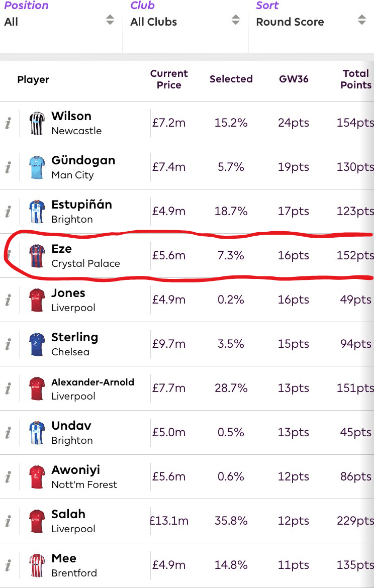The image size is (374, 588).
Task: Click the Jones player name
Action: pyautogui.click(x=68, y=293)
